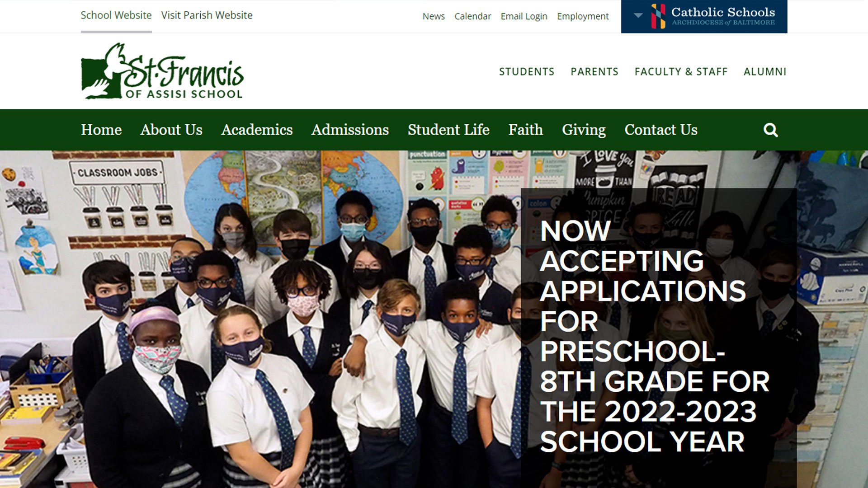Open the Giving menu
The image size is (868, 488).
tap(584, 130)
